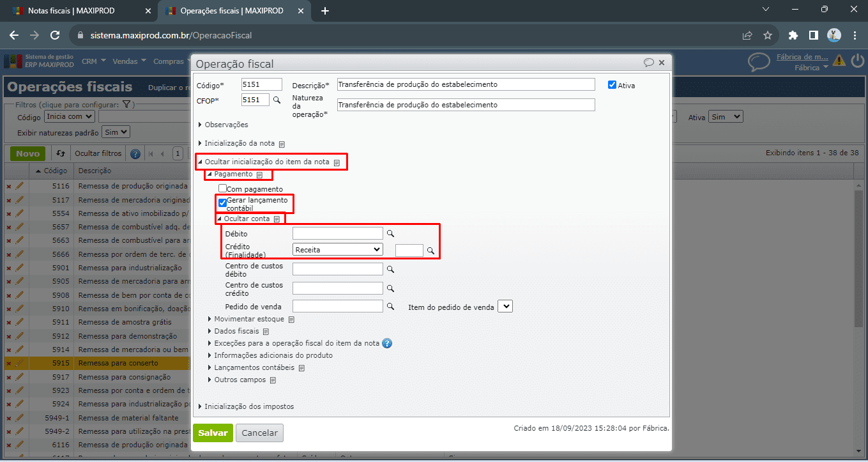868x462 pixels.
Task: Click the Descrição text field
Action: pyautogui.click(x=466, y=84)
